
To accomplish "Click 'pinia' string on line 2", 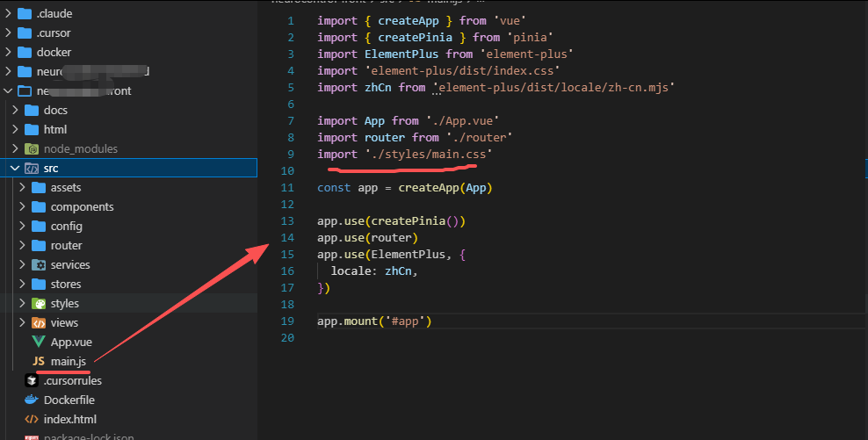I will 530,38.
